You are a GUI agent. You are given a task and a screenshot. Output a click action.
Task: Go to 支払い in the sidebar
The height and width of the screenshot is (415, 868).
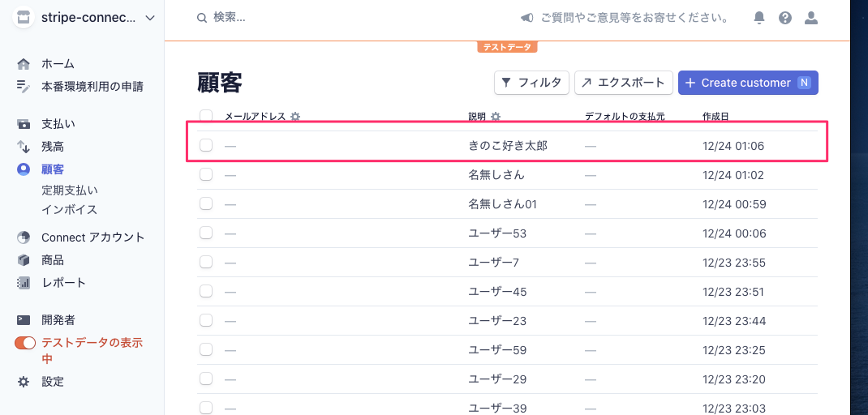click(58, 124)
